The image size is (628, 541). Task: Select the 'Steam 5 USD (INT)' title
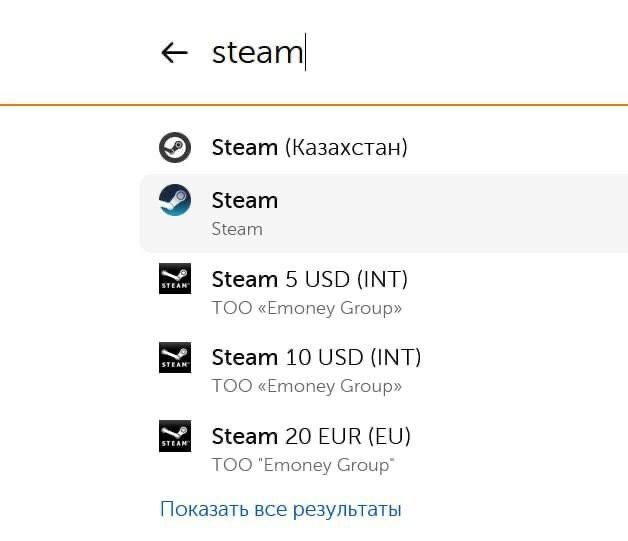[310, 279]
